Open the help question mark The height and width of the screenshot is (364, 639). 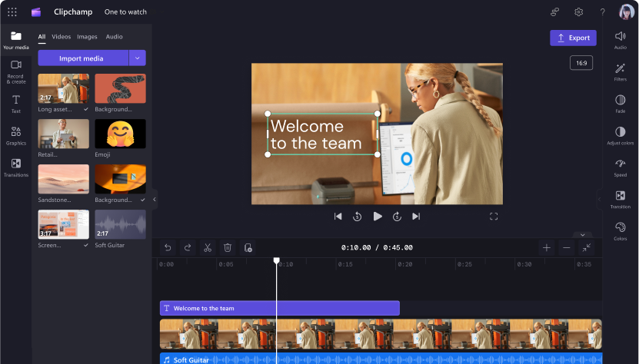(603, 12)
